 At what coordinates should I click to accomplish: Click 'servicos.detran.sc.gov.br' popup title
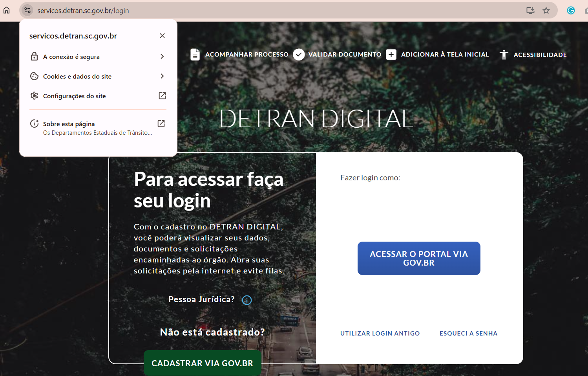click(x=73, y=36)
